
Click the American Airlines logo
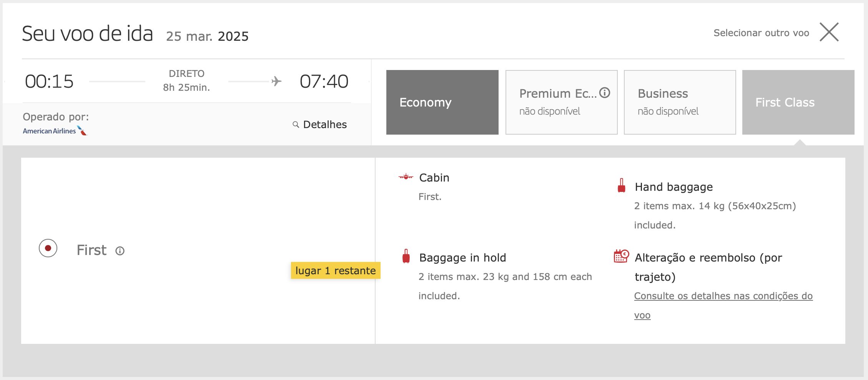[55, 131]
